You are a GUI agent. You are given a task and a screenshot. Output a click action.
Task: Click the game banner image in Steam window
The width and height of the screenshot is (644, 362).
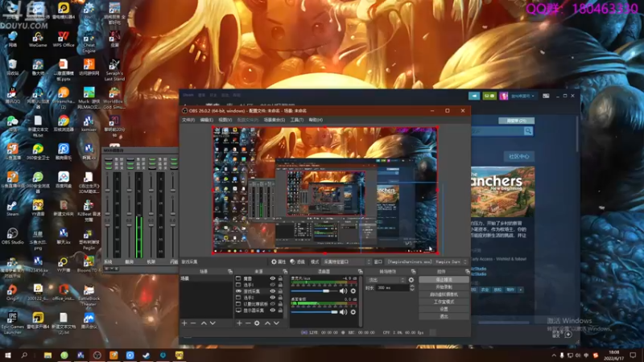click(502, 191)
